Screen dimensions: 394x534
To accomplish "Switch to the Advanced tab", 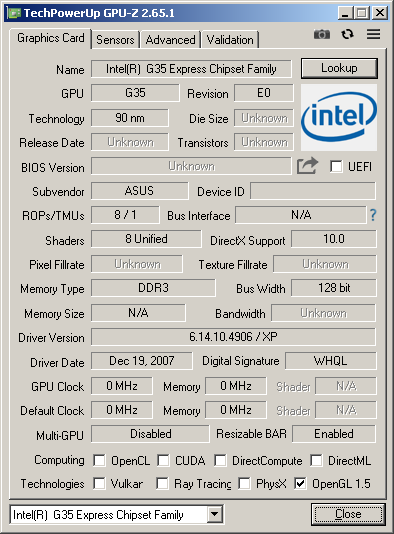I will (170, 40).
